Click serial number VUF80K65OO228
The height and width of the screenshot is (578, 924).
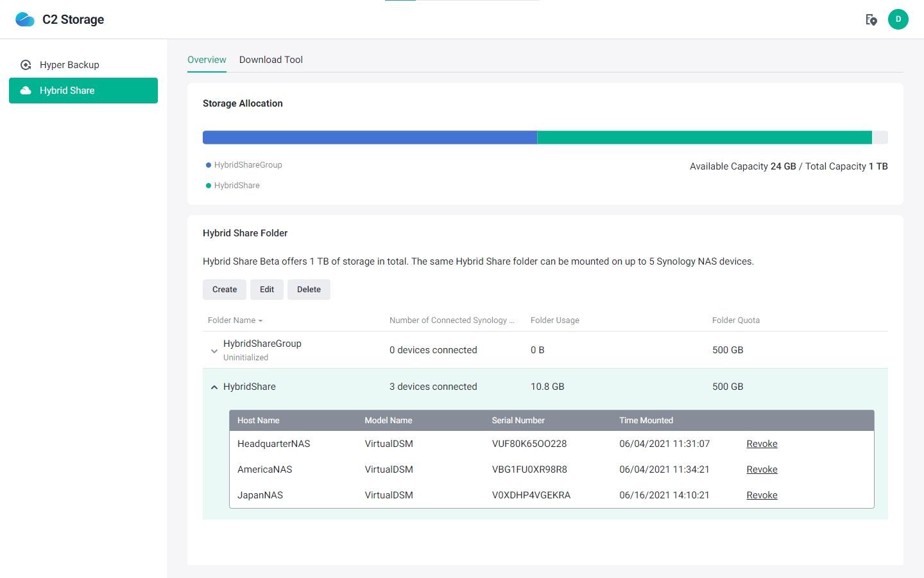(x=529, y=444)
